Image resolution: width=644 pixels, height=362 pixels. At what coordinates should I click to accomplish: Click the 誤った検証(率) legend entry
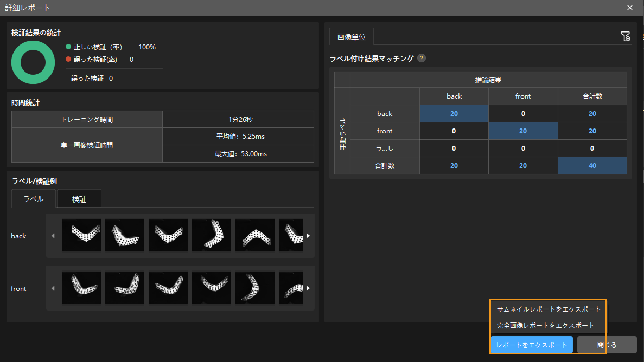[x=92, y=60]
